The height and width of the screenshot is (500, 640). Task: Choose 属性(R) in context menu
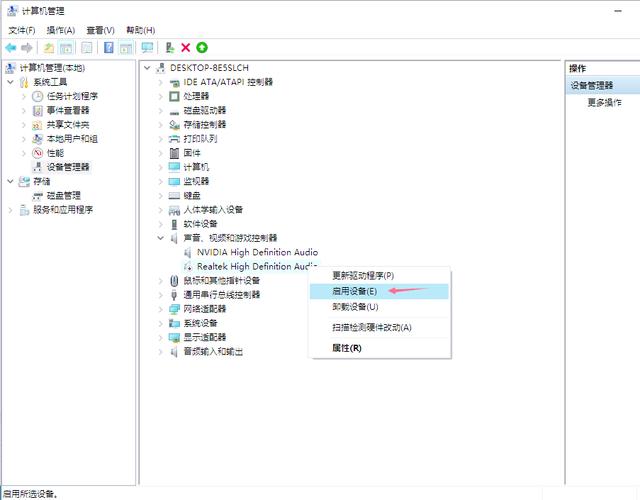click(x=380, y=348)
